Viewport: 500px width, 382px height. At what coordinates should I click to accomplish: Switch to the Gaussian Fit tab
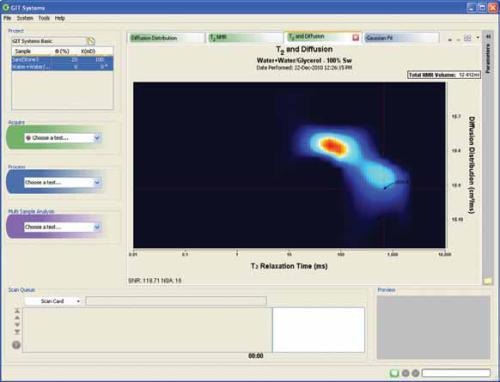401,38
